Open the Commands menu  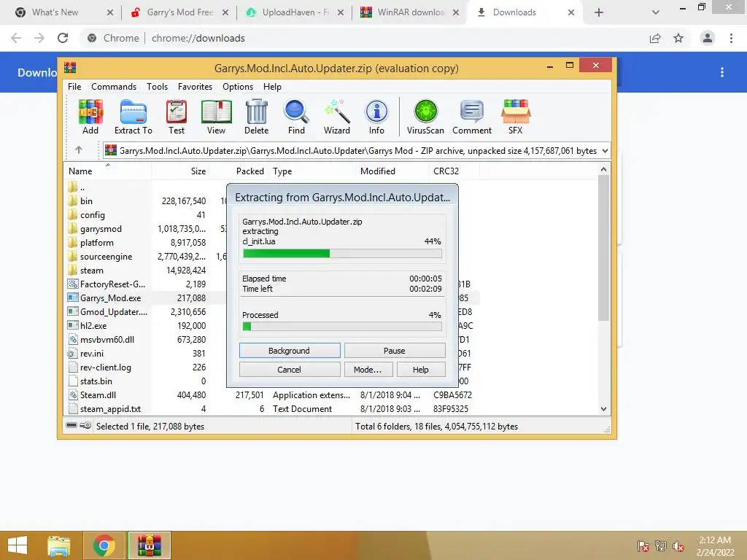click(114, 87)
